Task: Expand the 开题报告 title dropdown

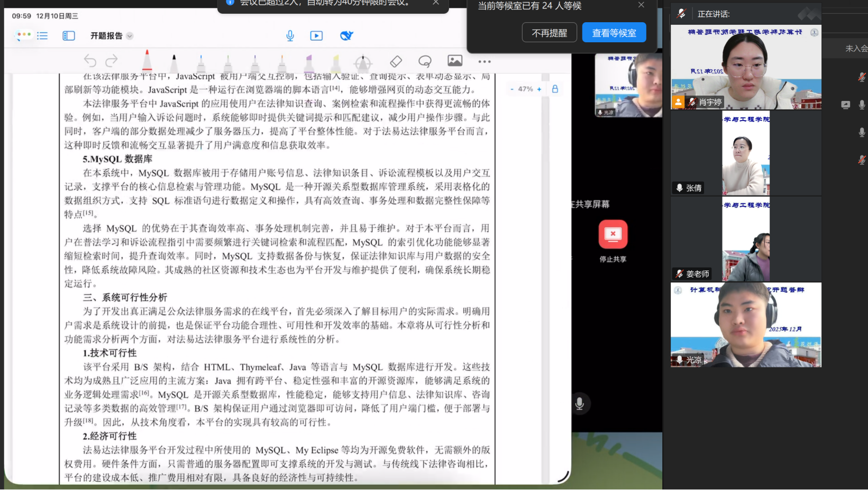Action: 130,36
